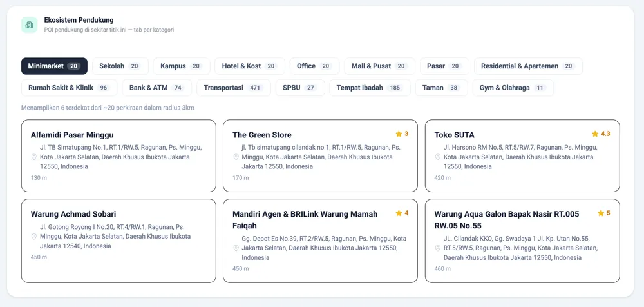This screenshot has height=307, width=644.
Task: Click the 4.3 star rating on Toko SUTA
Action: (x=601, y=134)
